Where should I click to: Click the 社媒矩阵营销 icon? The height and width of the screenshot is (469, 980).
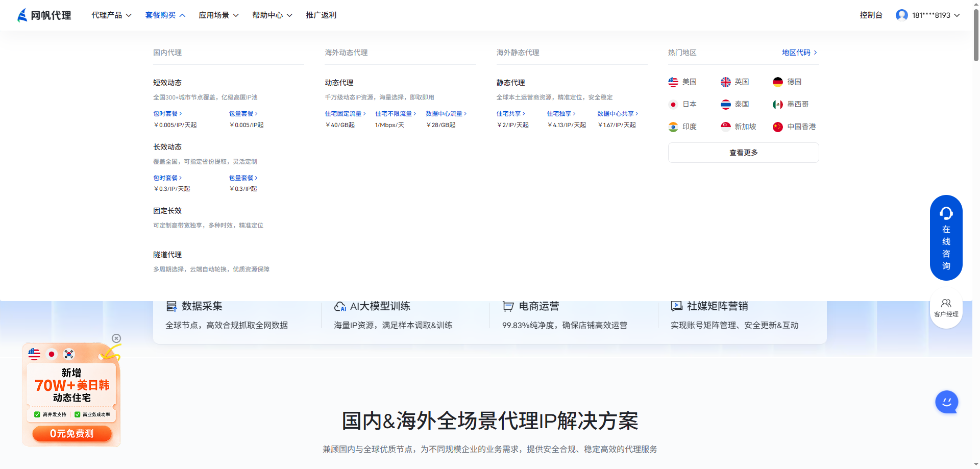point(677,306)
